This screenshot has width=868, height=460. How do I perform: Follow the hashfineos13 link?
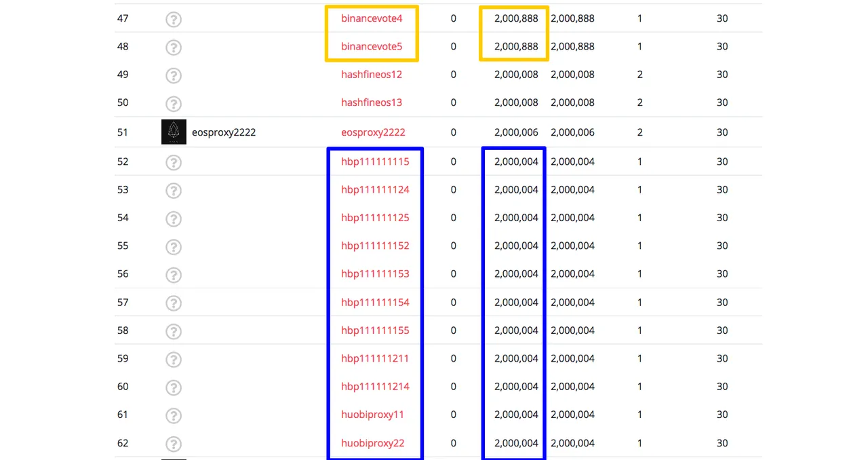[x=372, y=102]
